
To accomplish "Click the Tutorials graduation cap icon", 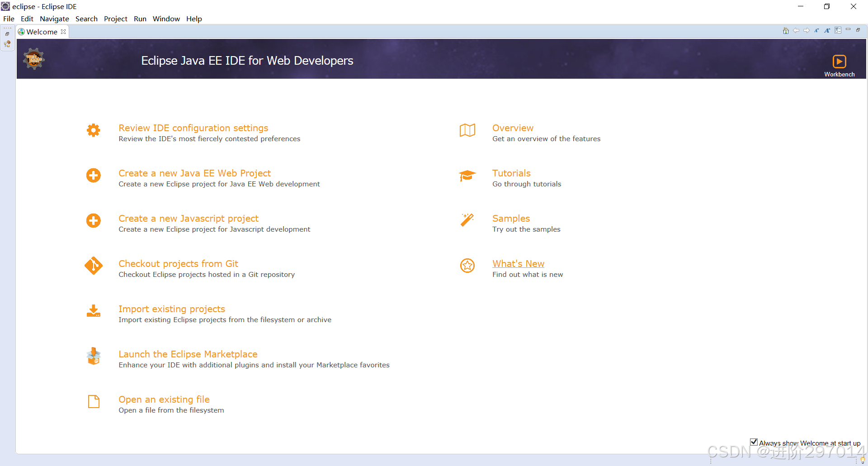I will [x=467, y=176].
